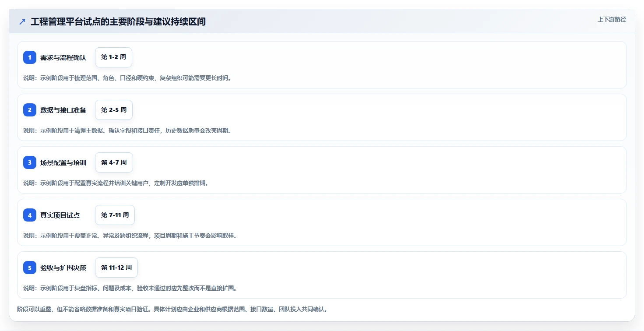Click the description about 配置真实流程并培训关键用户

[116, 183]
